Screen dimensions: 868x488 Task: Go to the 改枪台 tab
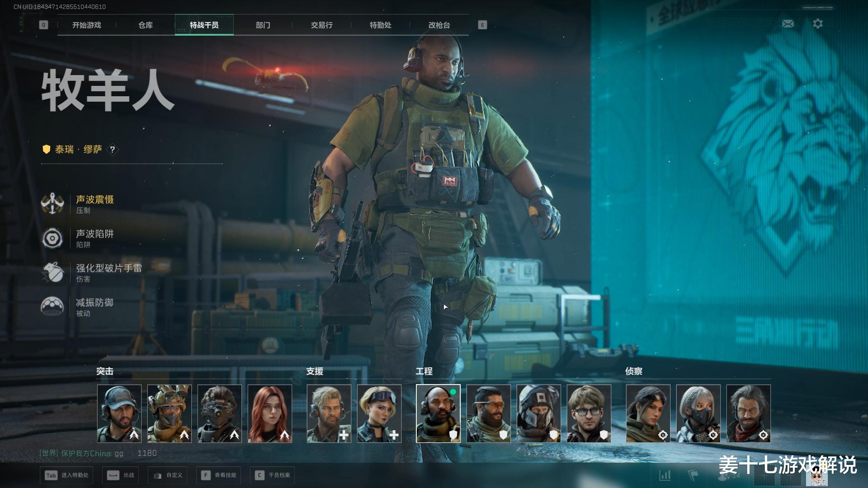(x=439, y=25)
